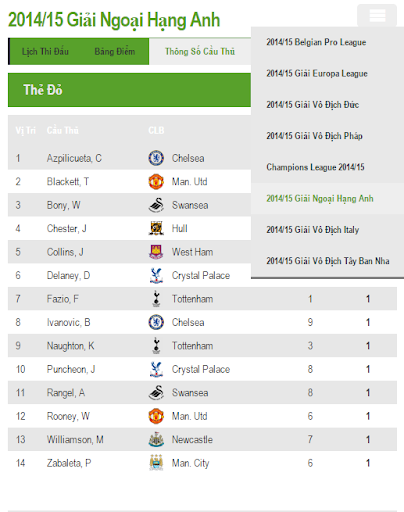The height and width of the screenshot is (512, 404).
Task: Click Man. City crest beside Zabaleta
Action: tap(156, 463)
